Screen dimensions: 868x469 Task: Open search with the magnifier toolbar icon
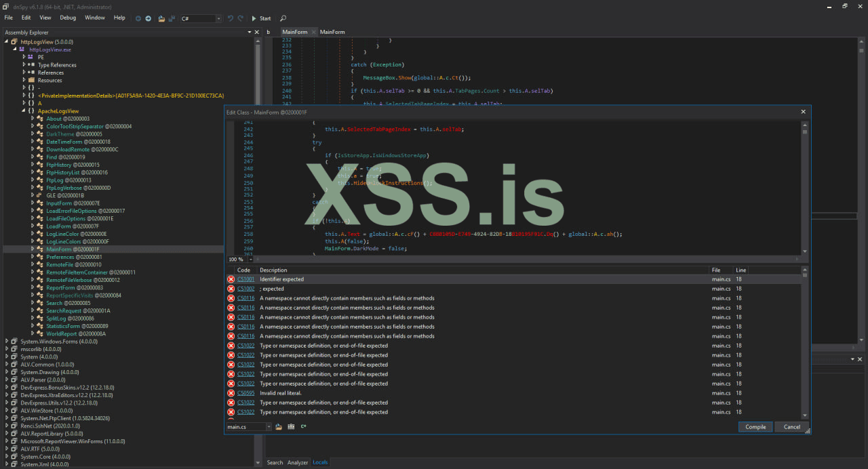[x=283, y=18]
